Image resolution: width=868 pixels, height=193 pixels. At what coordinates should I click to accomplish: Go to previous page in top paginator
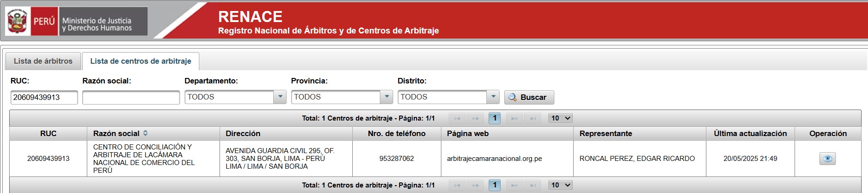pyautogui.click(x=475, y=118)
